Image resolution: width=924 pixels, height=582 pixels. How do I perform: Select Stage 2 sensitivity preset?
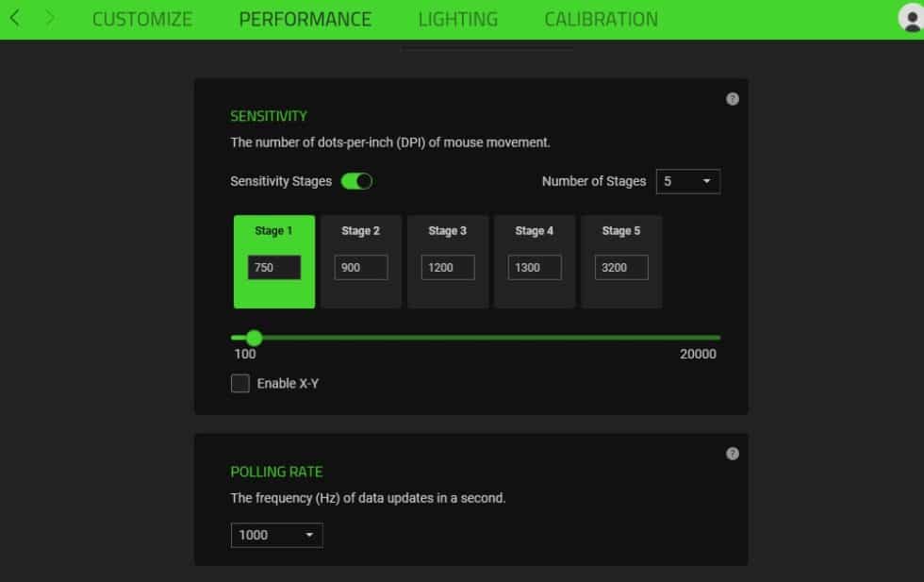pos(360,230)
